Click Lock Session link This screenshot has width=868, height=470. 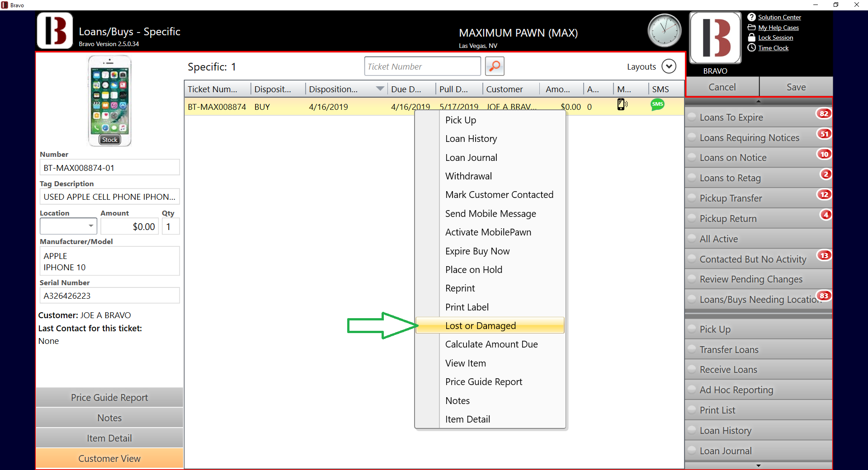pos(776,38)
